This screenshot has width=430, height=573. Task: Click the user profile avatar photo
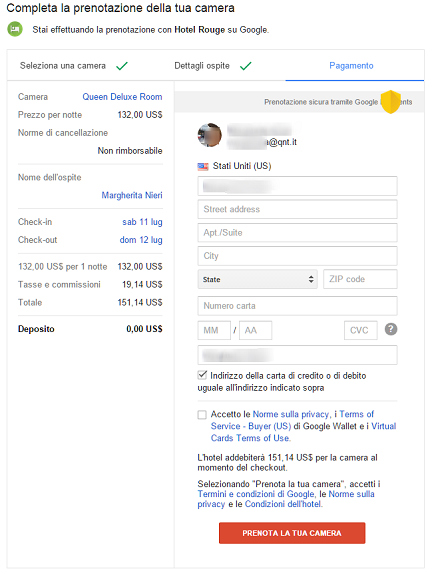point(209,135)
